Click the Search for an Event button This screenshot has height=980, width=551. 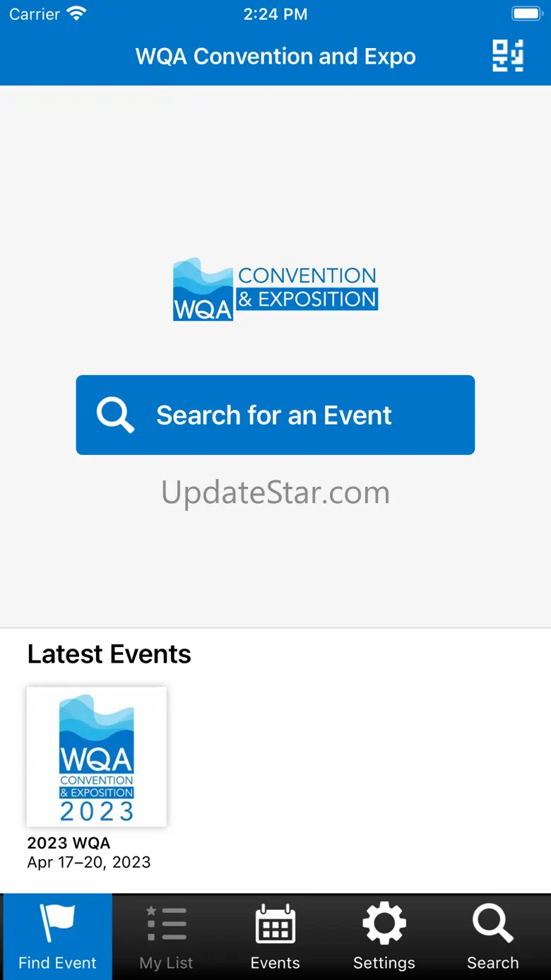tap(275, 415)
